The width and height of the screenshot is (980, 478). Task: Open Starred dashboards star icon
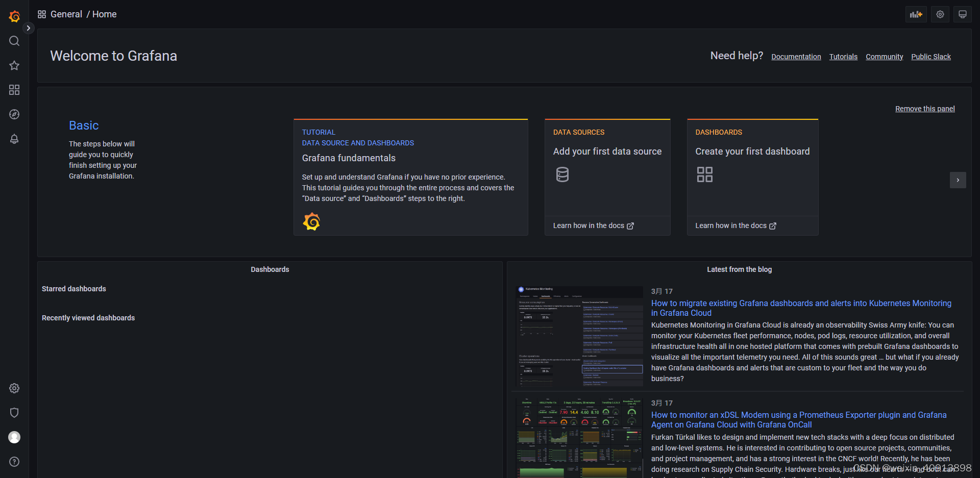point(14,65)
